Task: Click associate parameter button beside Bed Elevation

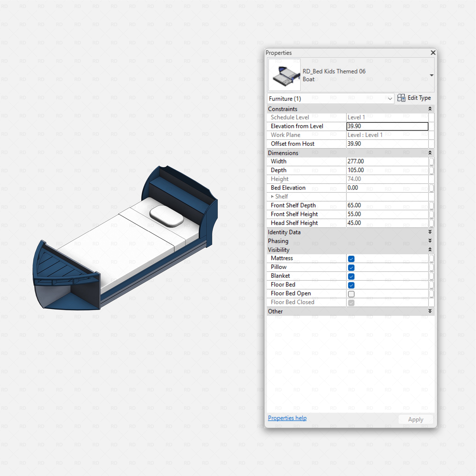Action: pos(431,188)
